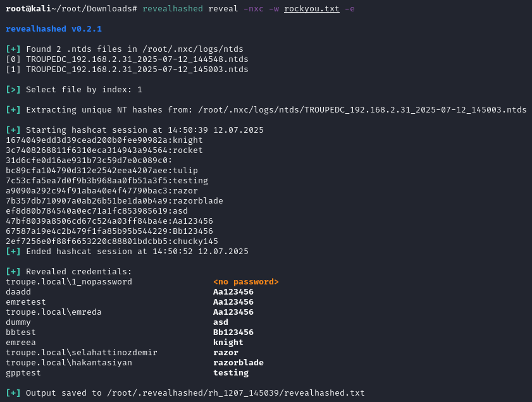This screenshot has height=402, width=532.
Task: Click the -nxc flag in the command
Action: tap(256, 9)
